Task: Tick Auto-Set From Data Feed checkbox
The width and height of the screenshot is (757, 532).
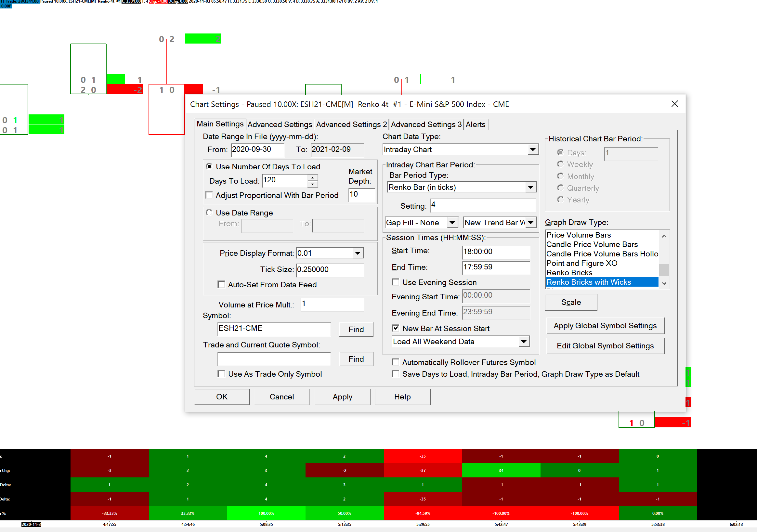Action: point(221,284)
